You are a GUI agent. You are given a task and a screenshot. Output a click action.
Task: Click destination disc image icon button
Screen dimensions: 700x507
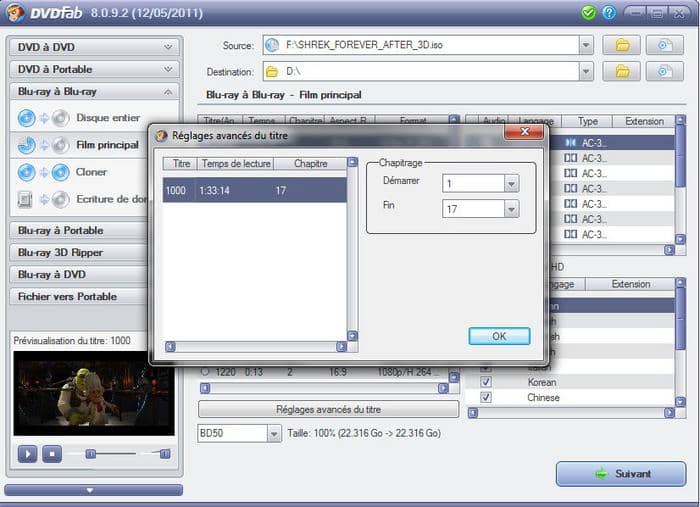pos(665,71)
